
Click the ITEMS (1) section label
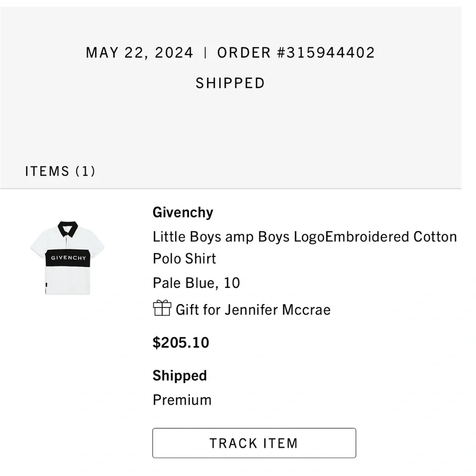pos(60,171)
